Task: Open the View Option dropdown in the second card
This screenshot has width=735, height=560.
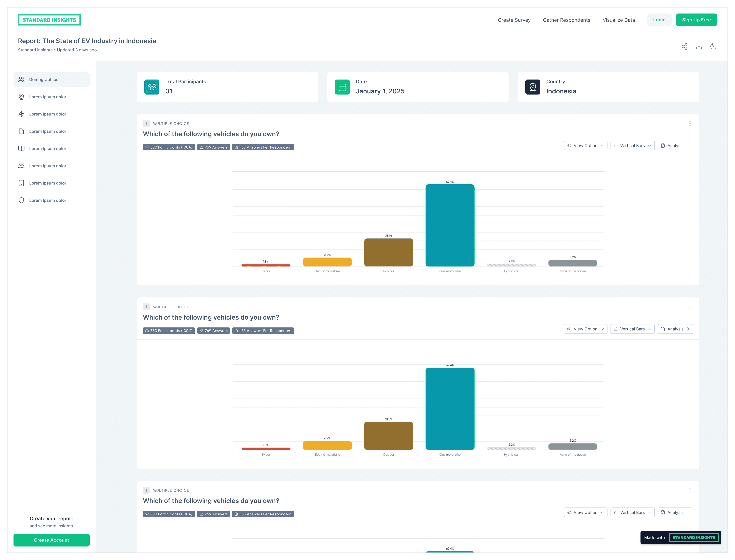Action: coord(585,329)
